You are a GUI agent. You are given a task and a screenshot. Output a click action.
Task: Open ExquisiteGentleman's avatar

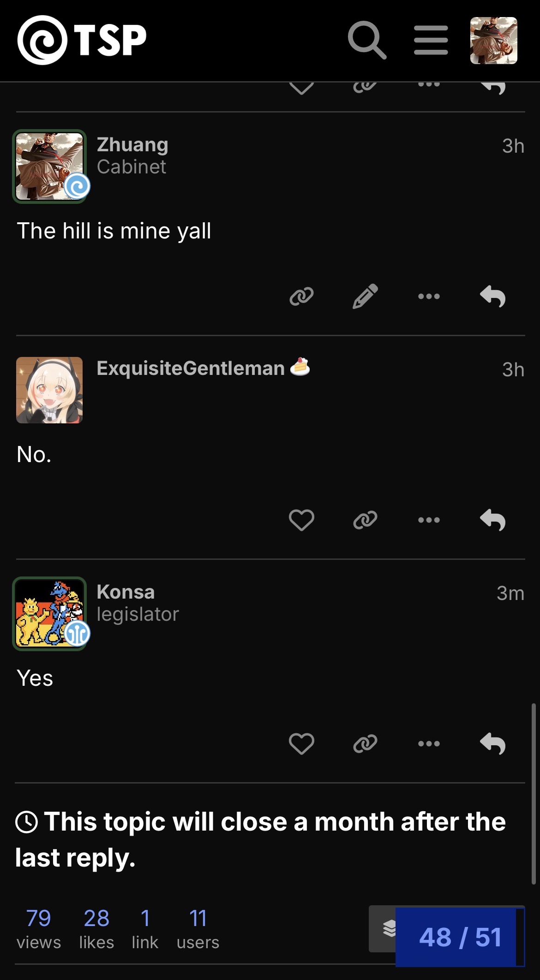[49, 390]
